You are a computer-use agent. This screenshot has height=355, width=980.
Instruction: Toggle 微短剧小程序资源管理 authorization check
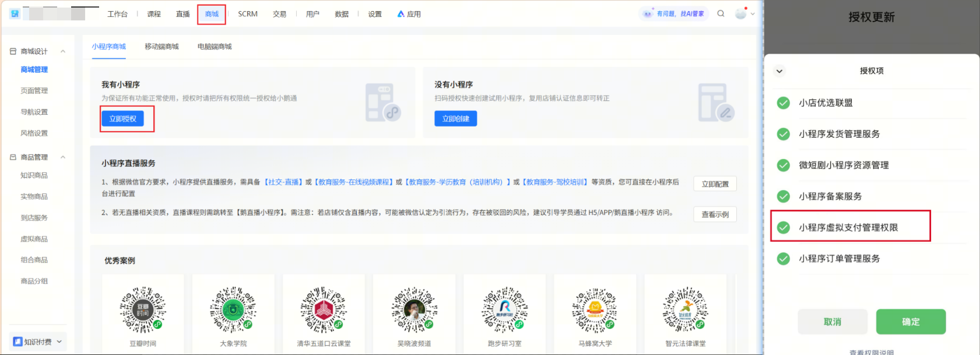point(784,166)
